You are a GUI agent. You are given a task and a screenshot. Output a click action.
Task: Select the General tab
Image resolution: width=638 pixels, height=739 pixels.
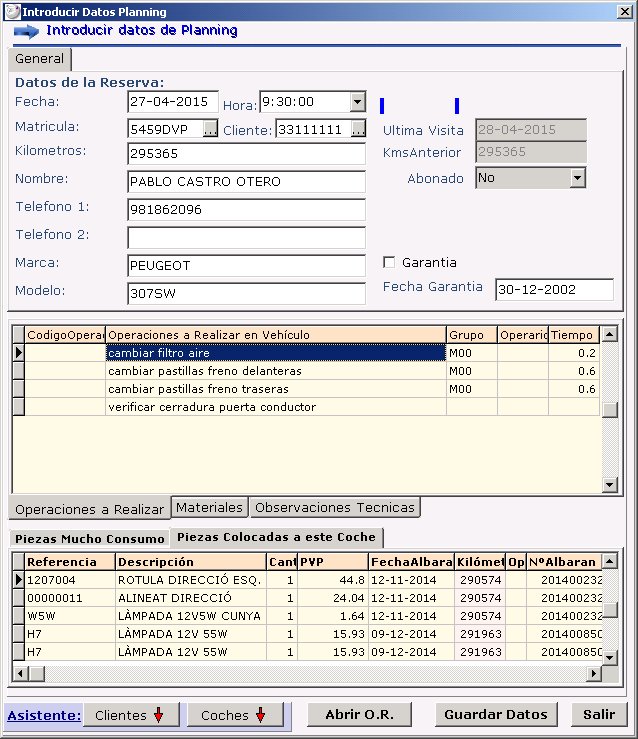[40, 59]
